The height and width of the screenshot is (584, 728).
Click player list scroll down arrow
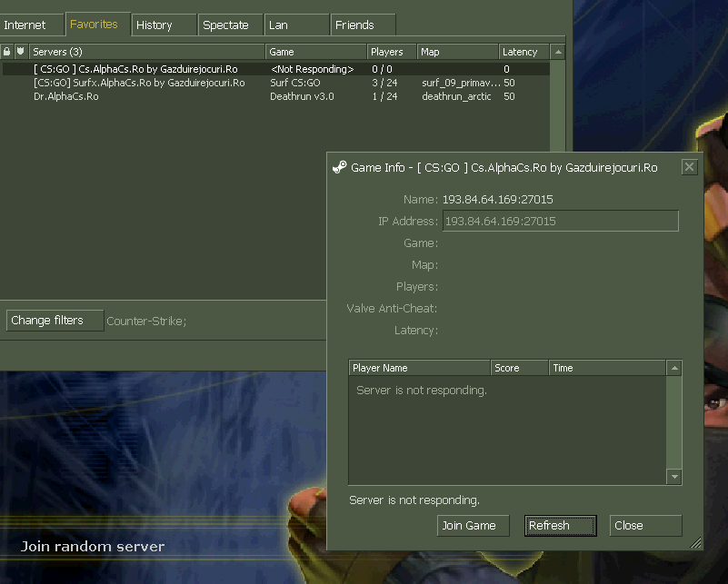click(x=674, y=477)
